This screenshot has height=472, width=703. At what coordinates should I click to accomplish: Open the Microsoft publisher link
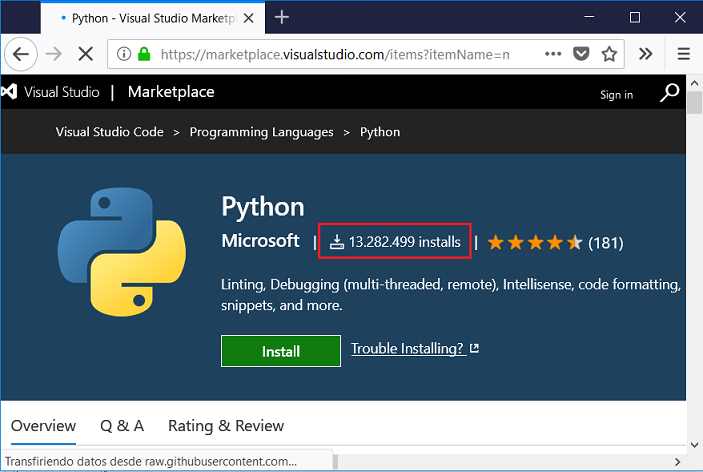coord(260,241)
